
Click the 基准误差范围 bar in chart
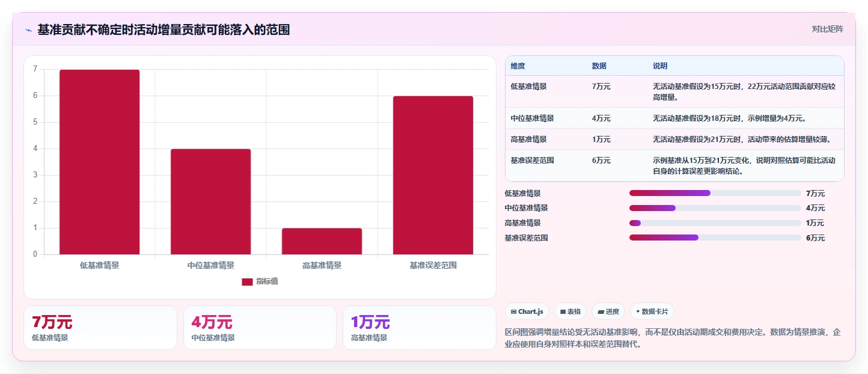click(433, 175)
